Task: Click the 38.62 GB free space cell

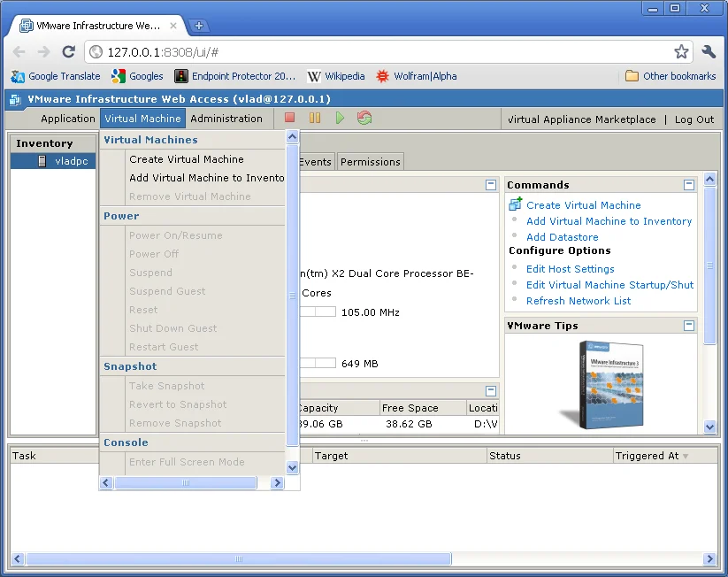Action: click(409, 424)
